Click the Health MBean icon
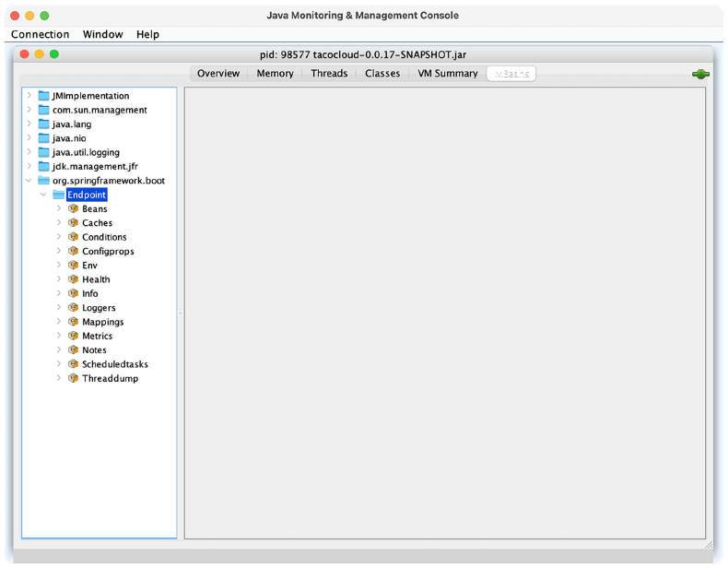Viewport: 728px width, 568px height. [x=74, y=279]
